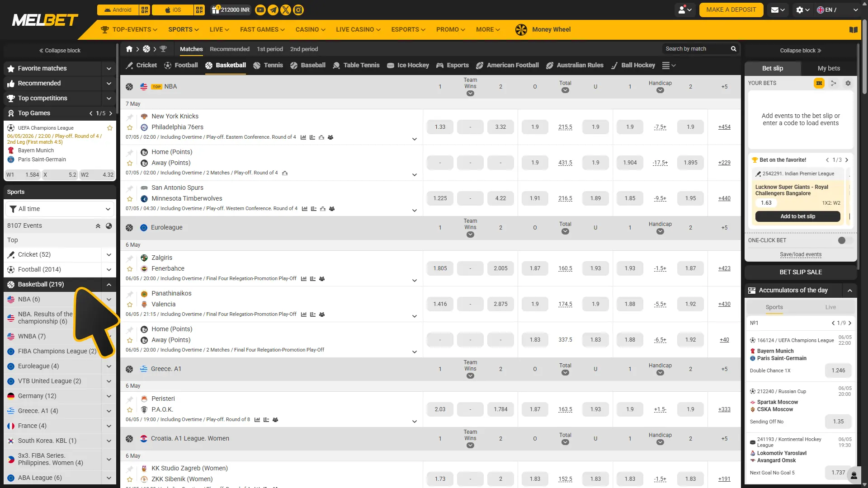Screen dimensions: 868x488
Task: Open the YouTube social icon
Action: (x=260, y=10)
